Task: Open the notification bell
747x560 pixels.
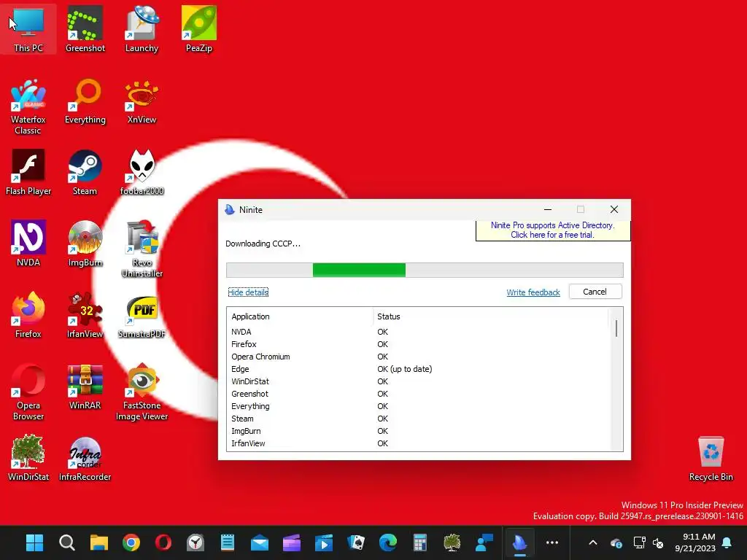Action: (727, 542)
